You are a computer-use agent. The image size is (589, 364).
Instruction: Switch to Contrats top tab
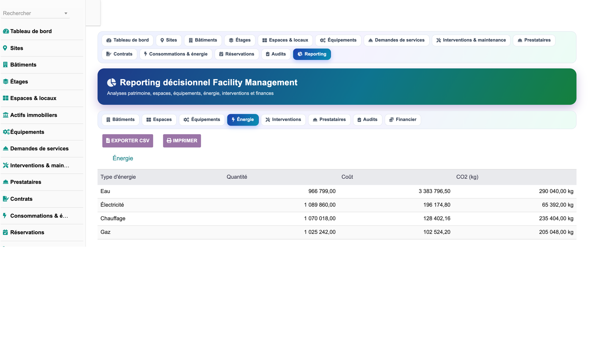coord(119,54)
